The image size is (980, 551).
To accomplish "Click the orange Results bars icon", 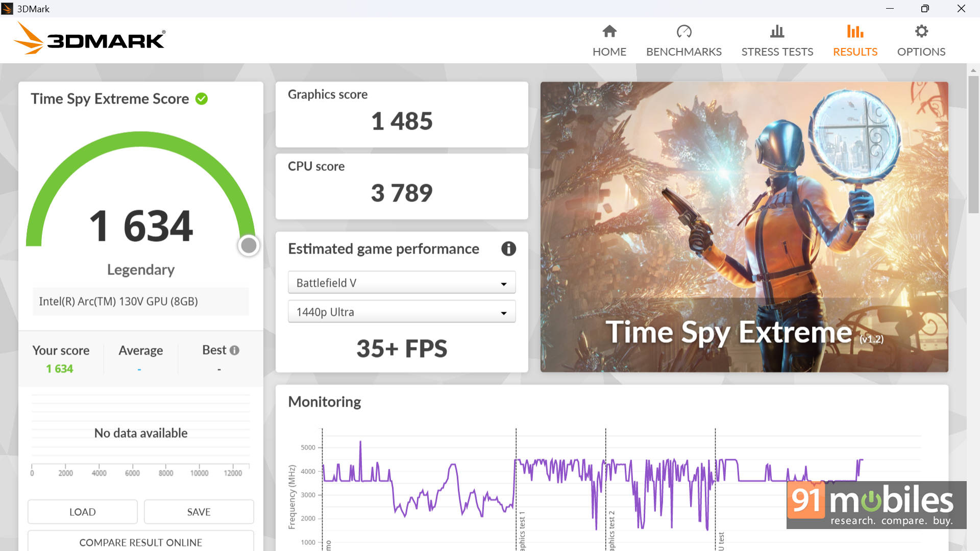I will click(x=855, y=32).
